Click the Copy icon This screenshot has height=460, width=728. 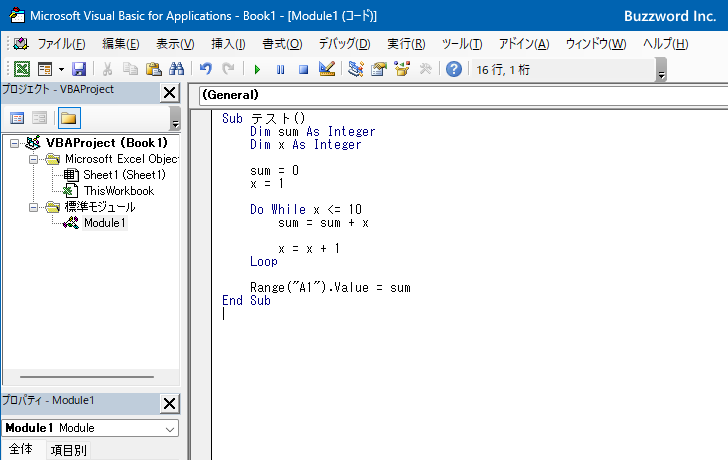tap(130, 69)
